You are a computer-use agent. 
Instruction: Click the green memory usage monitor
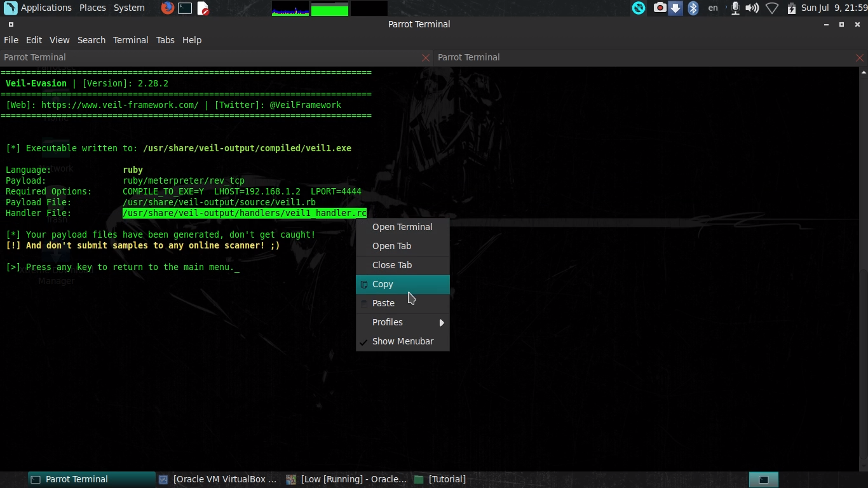329,8
